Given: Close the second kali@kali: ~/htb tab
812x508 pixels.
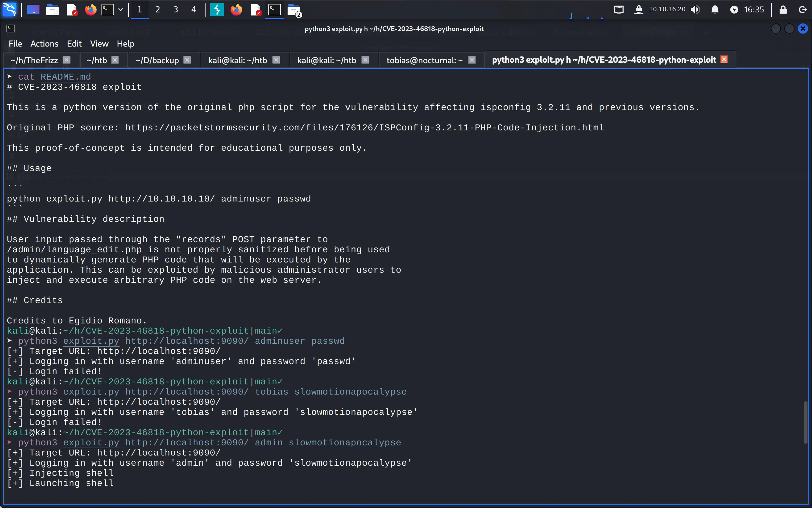Looking at the screenshot, I should pyautogui.click(x=365, y=60).
